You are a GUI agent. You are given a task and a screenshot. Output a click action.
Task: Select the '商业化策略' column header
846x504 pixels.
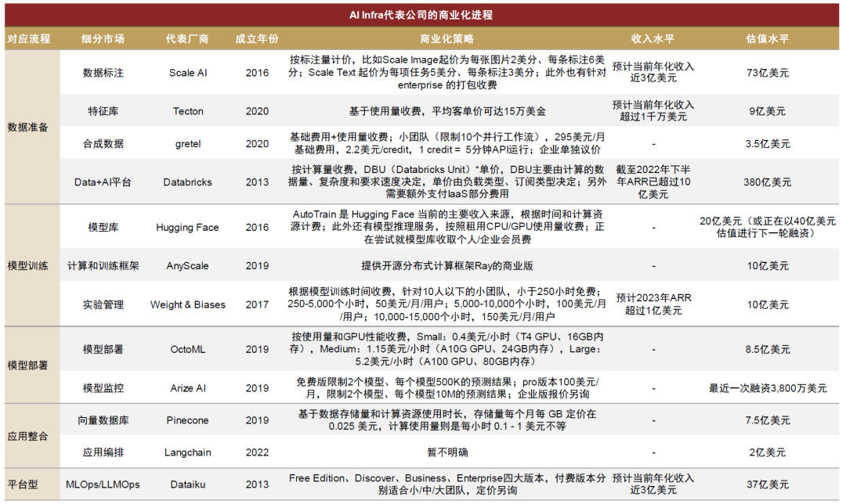[x=446, y=39]
